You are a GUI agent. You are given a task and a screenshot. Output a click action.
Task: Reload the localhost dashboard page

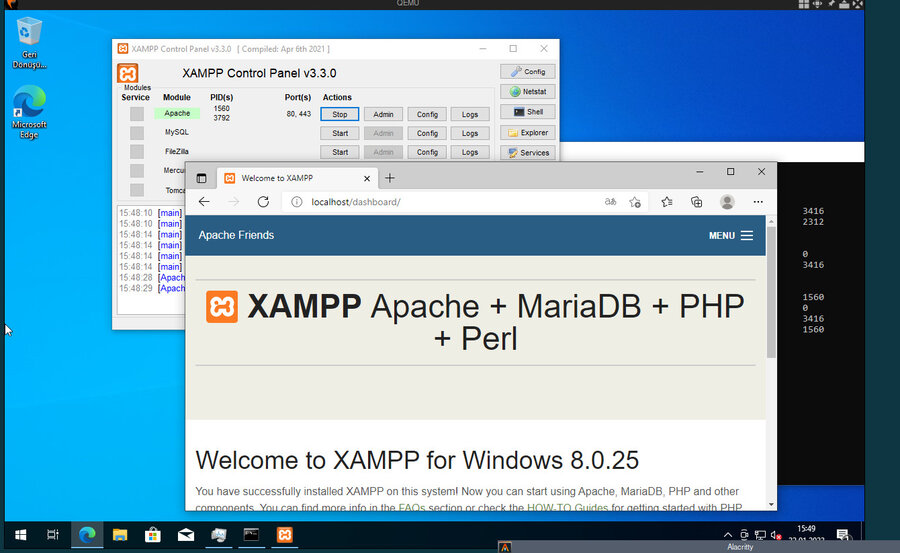pyautogui.click(x=263, y=202)
